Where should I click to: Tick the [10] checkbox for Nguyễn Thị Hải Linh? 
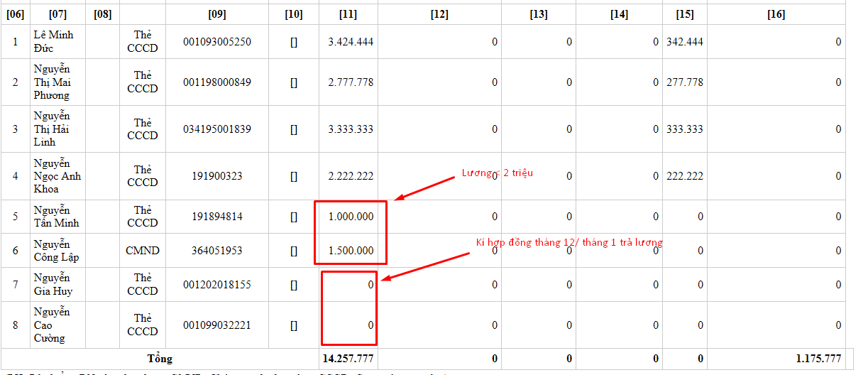[293, 129]
